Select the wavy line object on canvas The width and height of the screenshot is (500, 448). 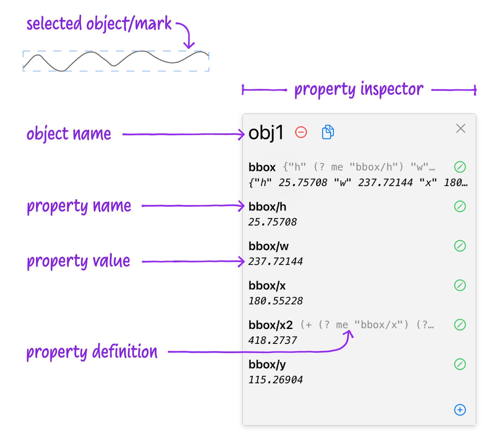(x=116, y=61)
